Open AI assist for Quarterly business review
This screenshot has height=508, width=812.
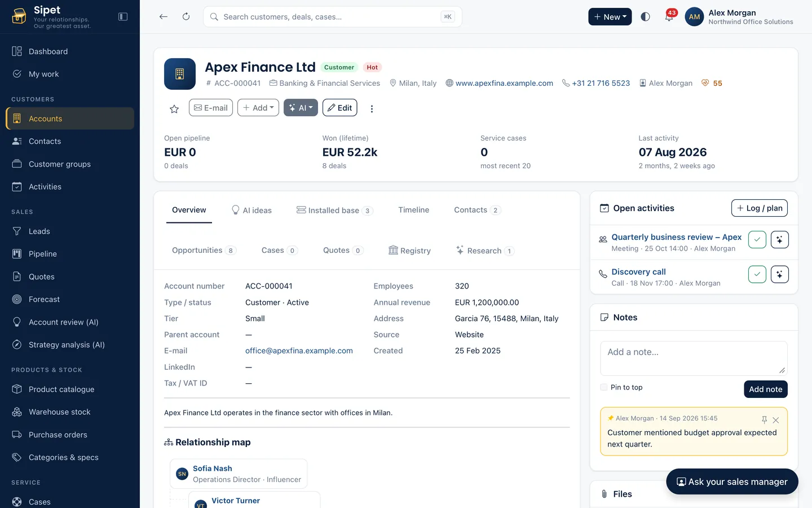[x=780, y=240]
